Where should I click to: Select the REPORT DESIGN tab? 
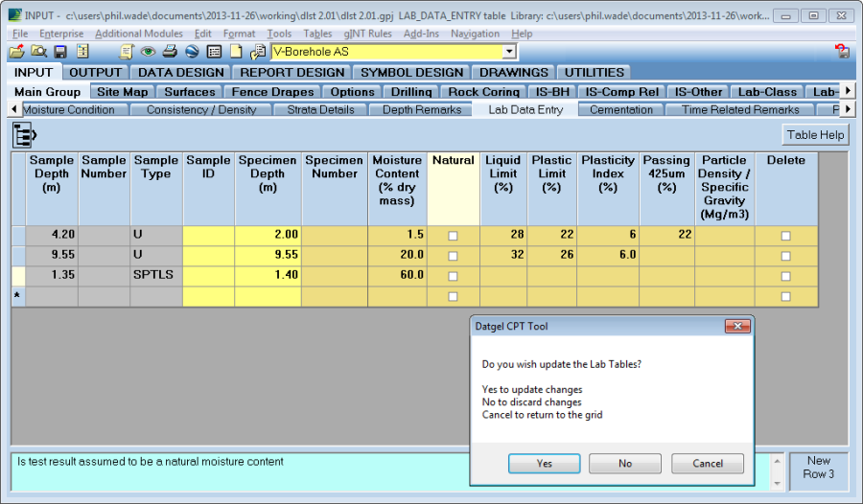[292, 72]
